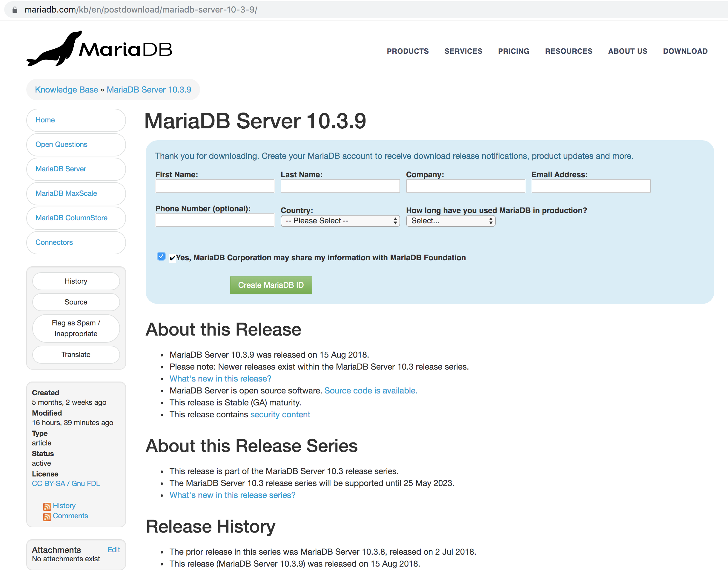Image resolution: width=728 pixels, height=572 pixels.
Task: Go to DOWNLOAD in top navigation
Action: pyautogui.click(x=685, y=51)
